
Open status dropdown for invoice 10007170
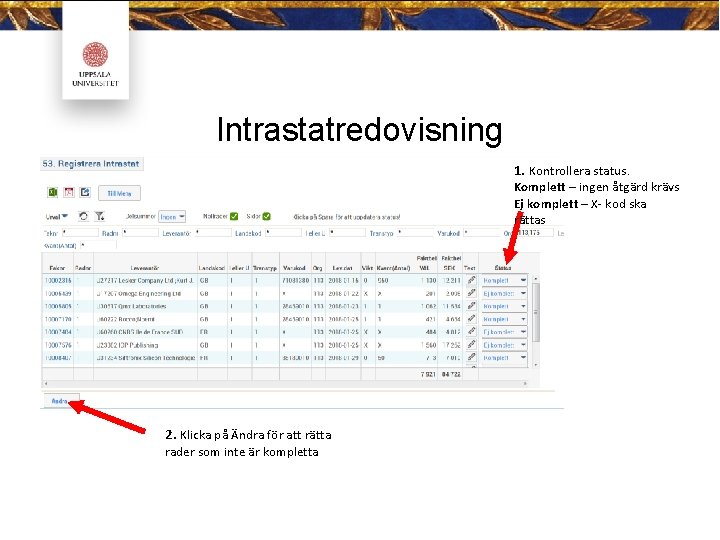504,319
